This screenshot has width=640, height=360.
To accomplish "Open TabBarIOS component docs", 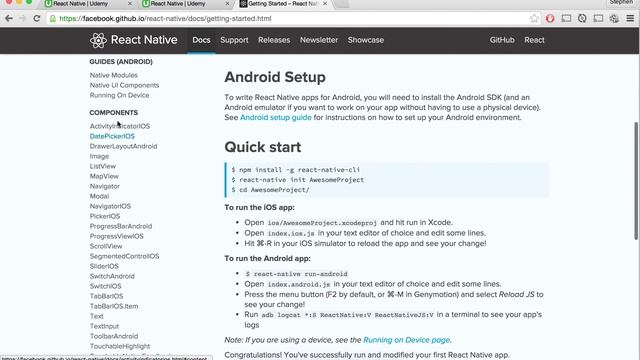I will point(106,296).
